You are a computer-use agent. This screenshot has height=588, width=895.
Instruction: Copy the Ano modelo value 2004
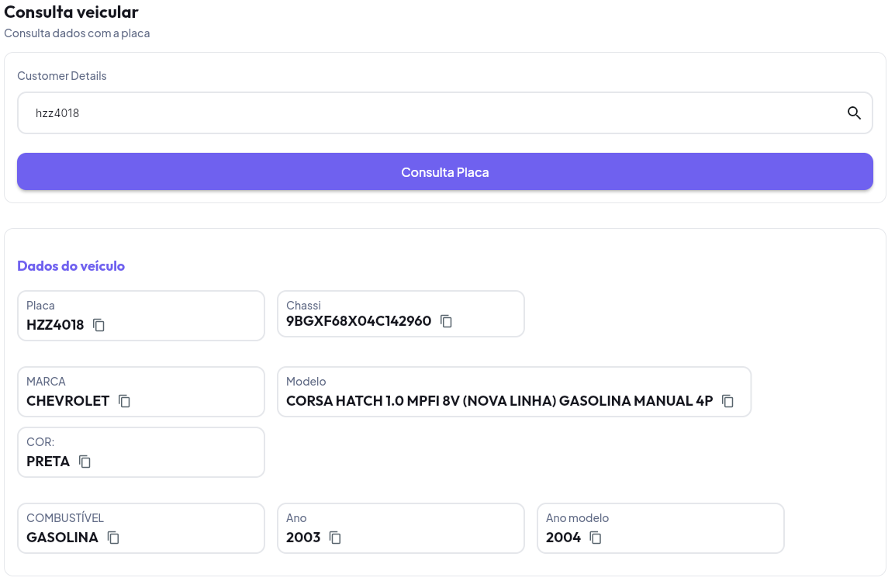596,538
